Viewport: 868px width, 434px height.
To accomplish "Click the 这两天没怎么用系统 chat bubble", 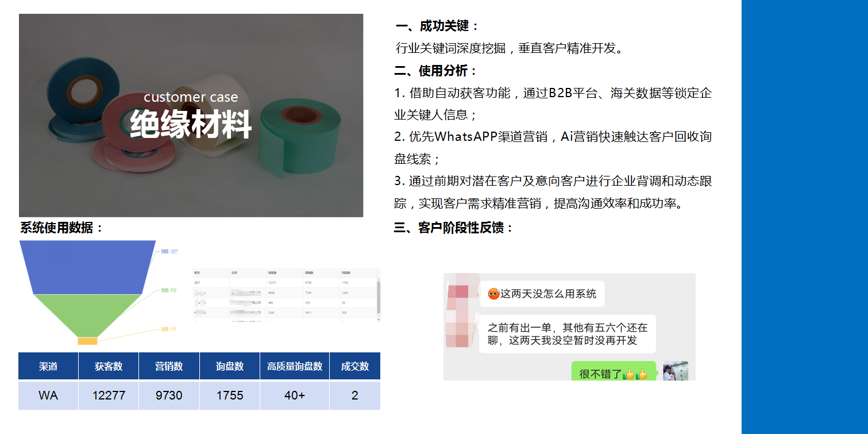I will [x=542, y=294].
